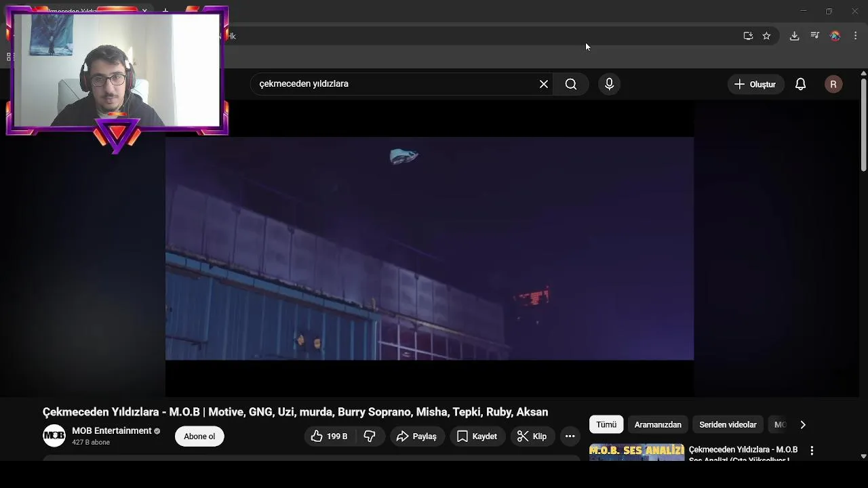
Task: Save the video with Kaydet
Action: click(x=477, y=436)
